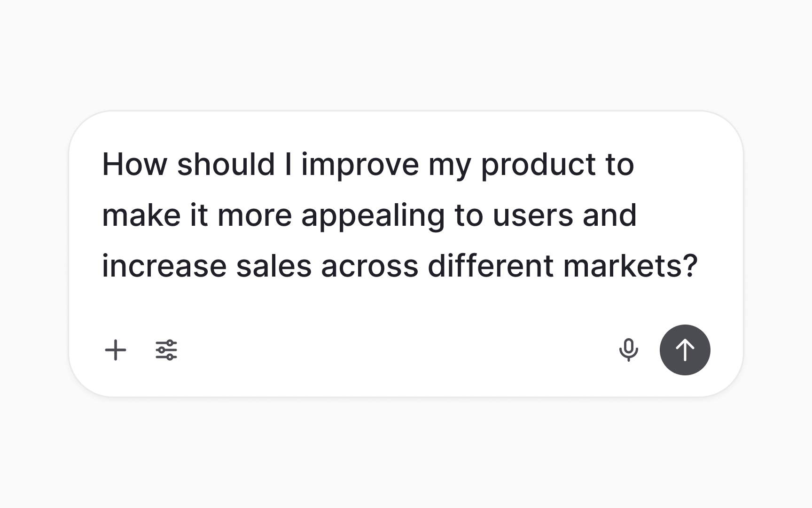Click the plus icon to attach files
Viewport: 812px width, 508px height.
pos(116,350)
